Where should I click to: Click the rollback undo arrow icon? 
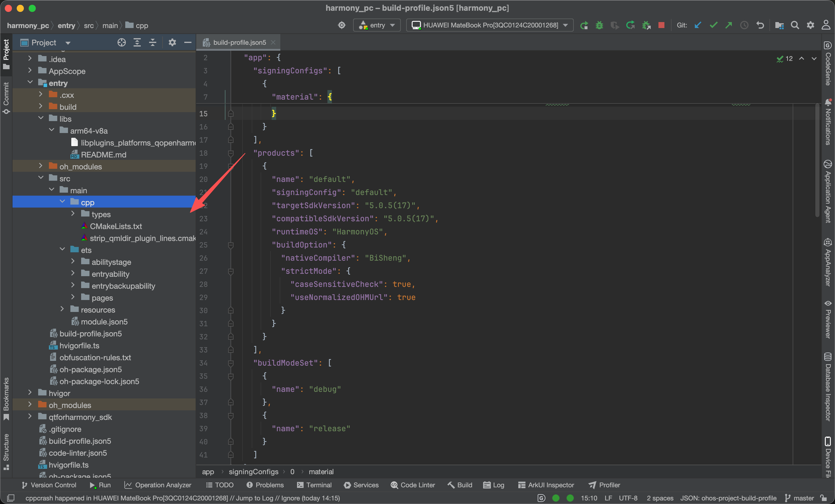760,25
